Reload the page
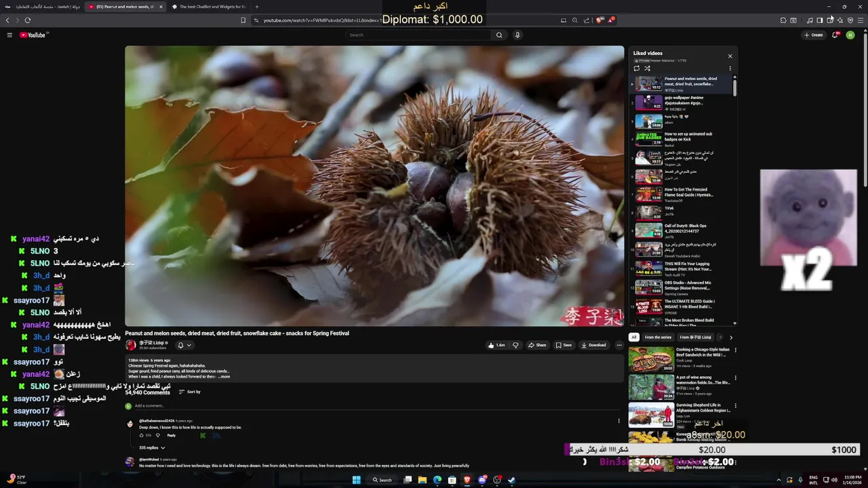 click(x=27, y=20)
